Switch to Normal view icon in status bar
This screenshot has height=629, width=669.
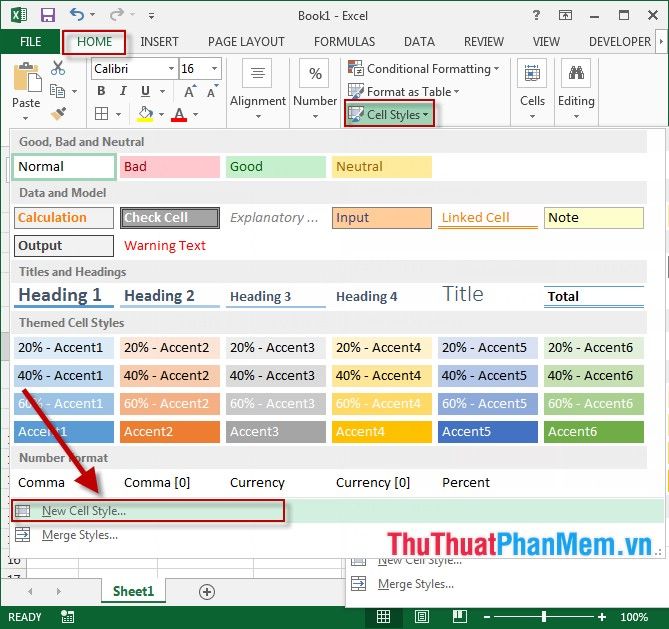383,617
